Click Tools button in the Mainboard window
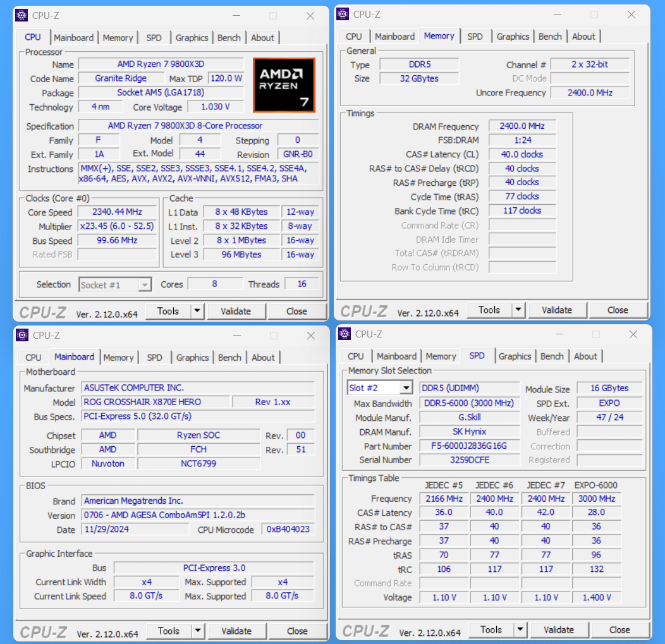The image size is (665, 644). [x=169, y=631]
